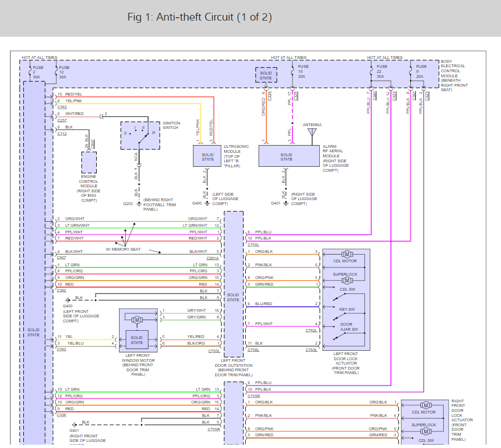Open the Engine Control Module label

(88, 187)
